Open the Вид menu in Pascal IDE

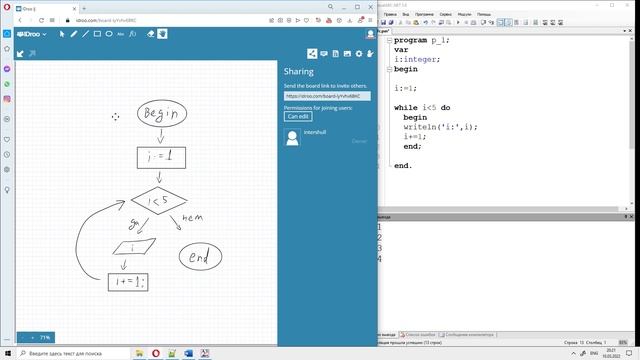point(406,14)
